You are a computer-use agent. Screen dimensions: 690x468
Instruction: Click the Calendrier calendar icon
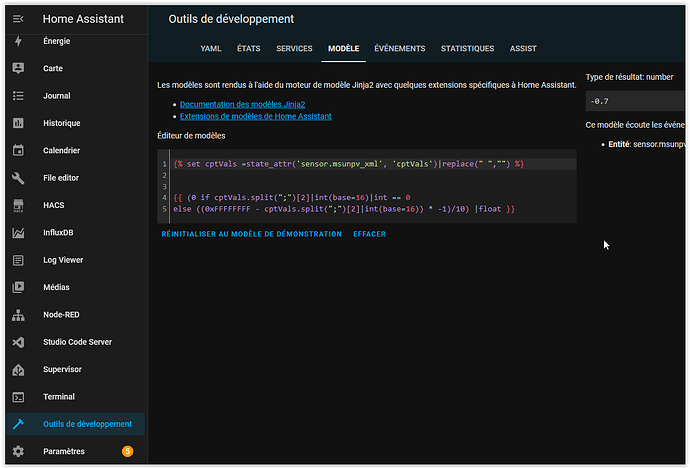point(18,150)
